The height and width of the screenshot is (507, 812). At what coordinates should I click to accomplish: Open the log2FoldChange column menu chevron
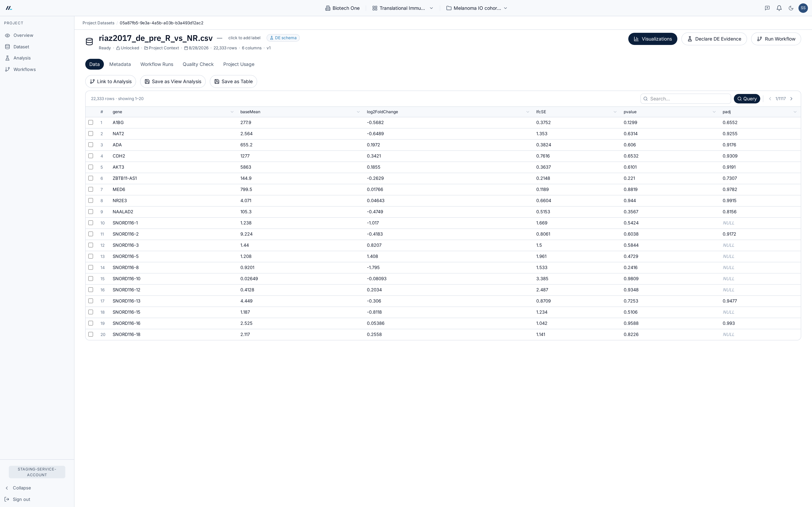tap(527, 112)
